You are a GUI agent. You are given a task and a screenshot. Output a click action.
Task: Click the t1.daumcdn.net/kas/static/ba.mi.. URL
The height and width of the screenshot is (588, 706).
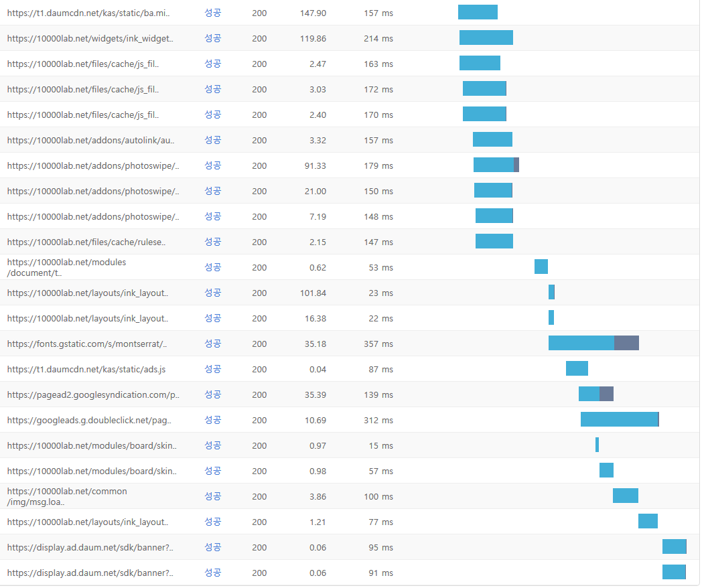(88, 13)
